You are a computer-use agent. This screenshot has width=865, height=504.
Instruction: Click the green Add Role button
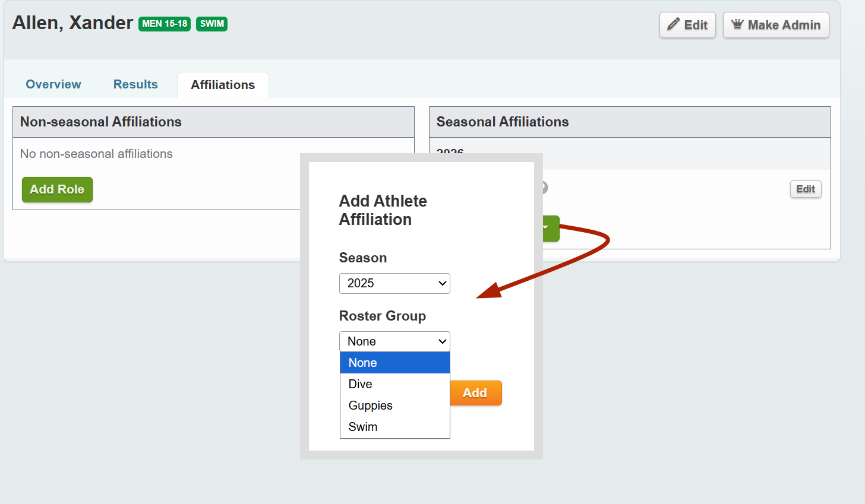57,189
